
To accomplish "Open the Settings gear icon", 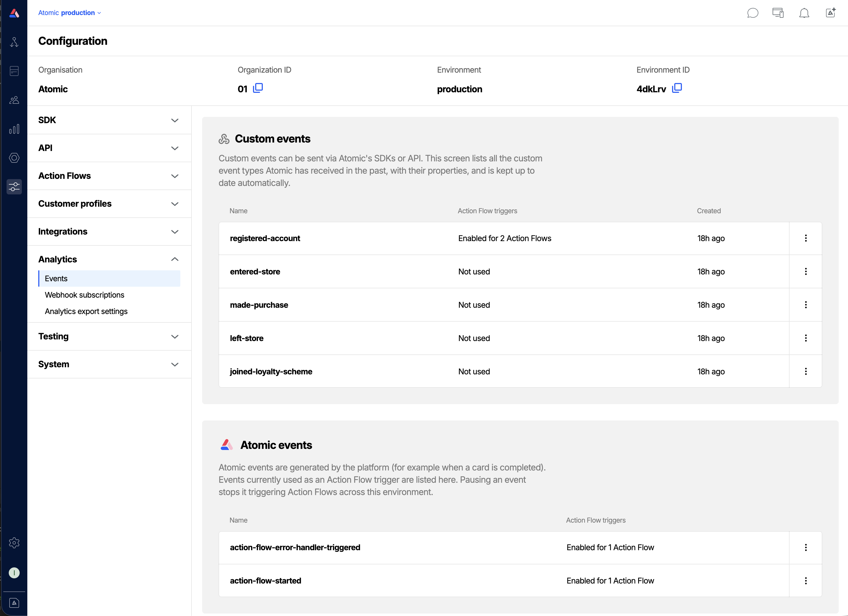I will pos(14,543).
